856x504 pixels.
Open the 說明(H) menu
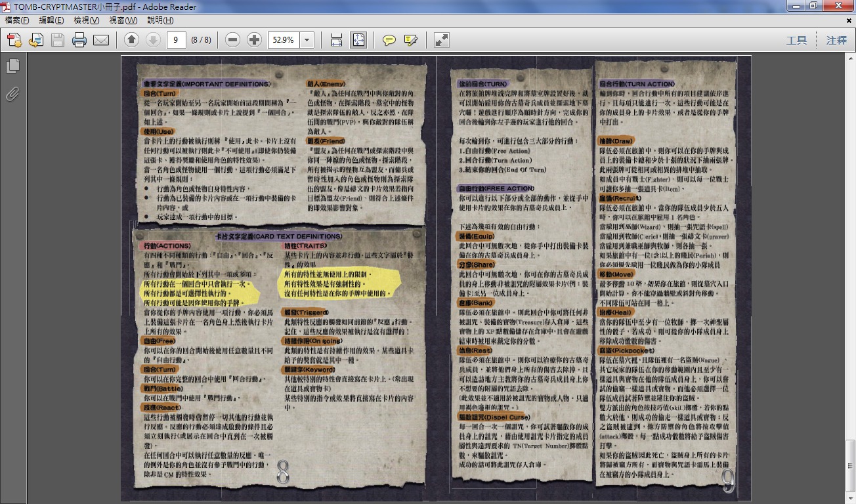pyautogui.click(x=160, y=20)
